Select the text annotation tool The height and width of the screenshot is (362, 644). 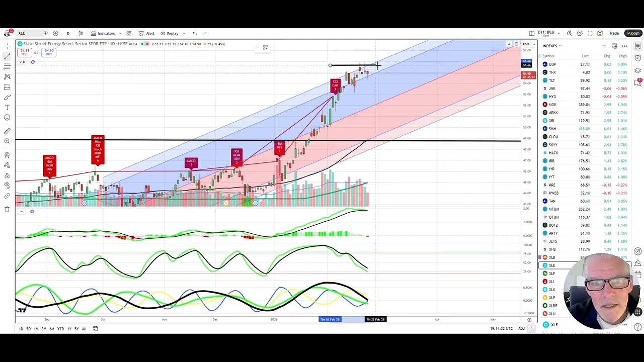click(x=7, y=107)
